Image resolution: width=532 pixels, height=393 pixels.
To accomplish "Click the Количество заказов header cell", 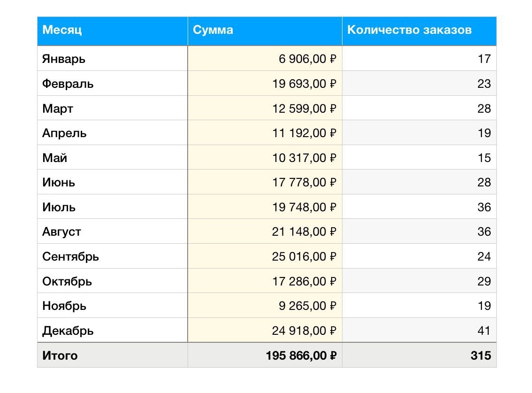I will [x=419, y=31].
